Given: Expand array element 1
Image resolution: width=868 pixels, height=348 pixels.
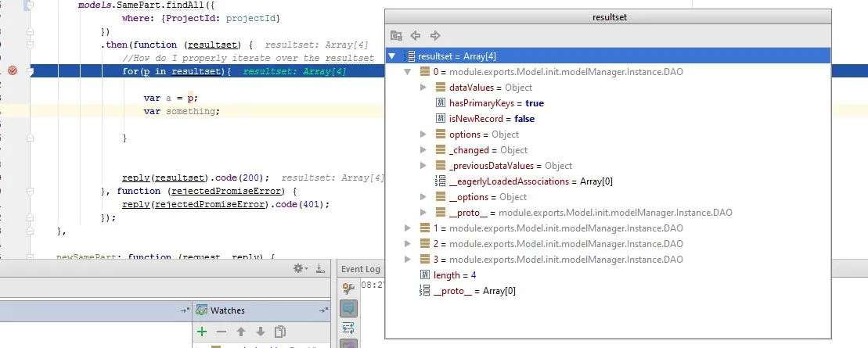Looking at the screenshot, I should 408,228.
